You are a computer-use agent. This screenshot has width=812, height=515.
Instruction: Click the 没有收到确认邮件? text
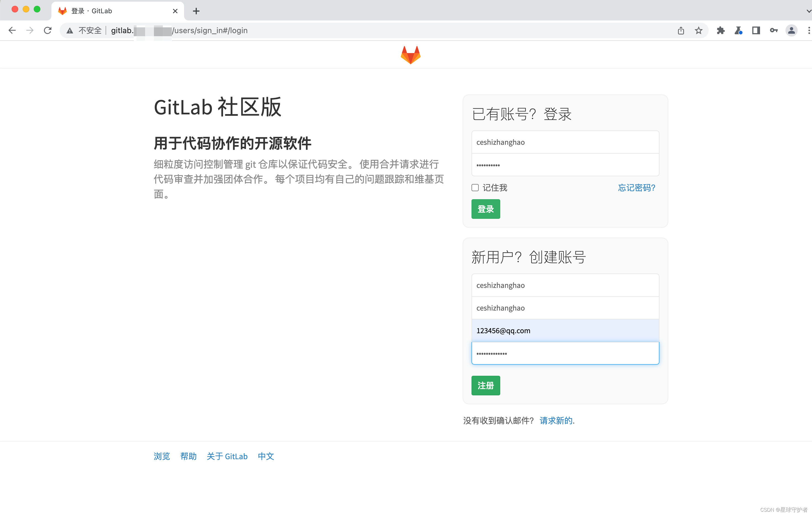tap(498, 421)
